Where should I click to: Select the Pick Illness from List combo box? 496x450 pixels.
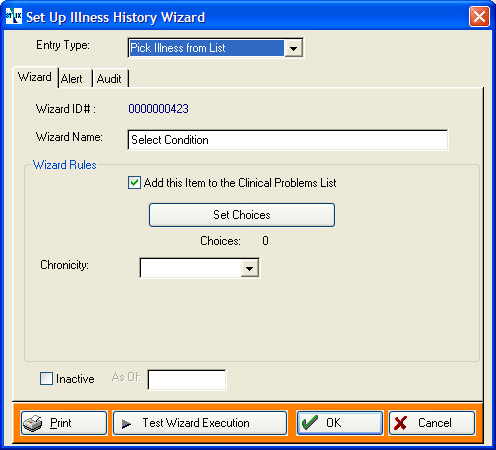pyautogui.click(x=215, y=48)
